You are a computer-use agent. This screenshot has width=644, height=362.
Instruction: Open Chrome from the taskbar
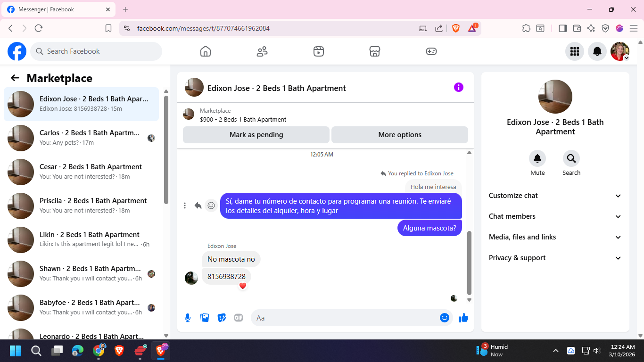pos(99,351)
